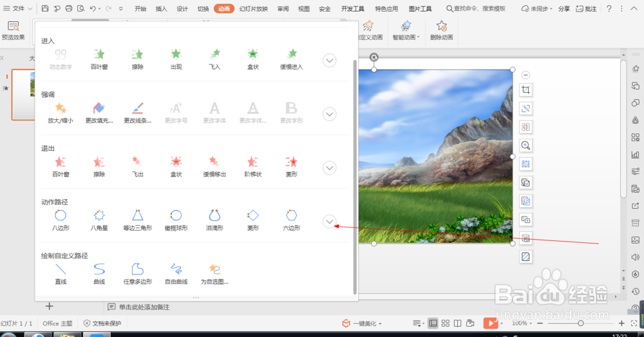
Task: Click the 删除动画 button
Action: pos(442,31)
